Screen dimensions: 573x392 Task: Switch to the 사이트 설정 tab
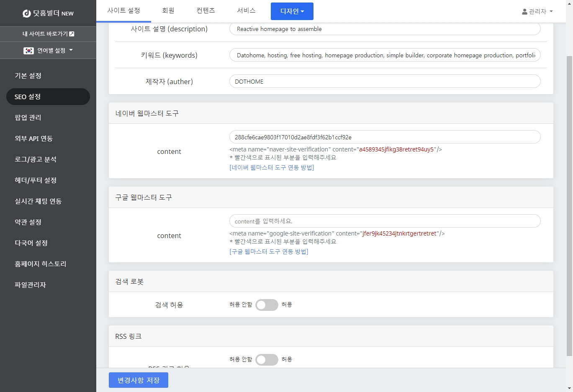pos(123,11)
